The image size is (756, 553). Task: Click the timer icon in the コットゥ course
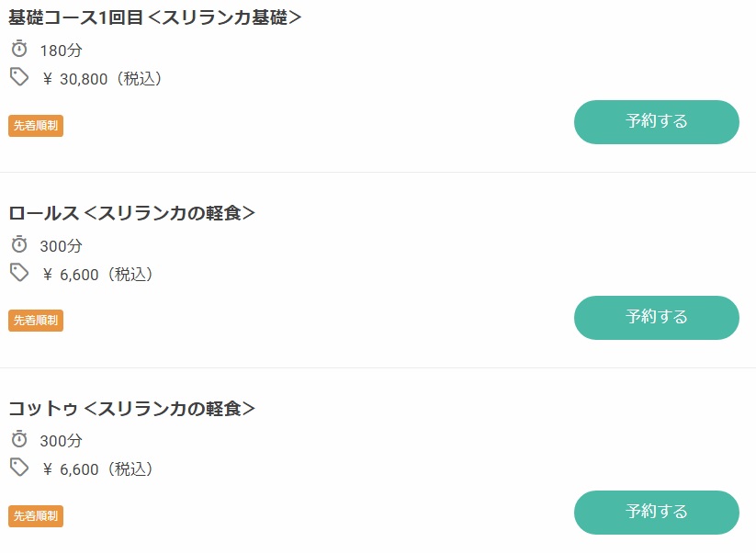point(19,440)
